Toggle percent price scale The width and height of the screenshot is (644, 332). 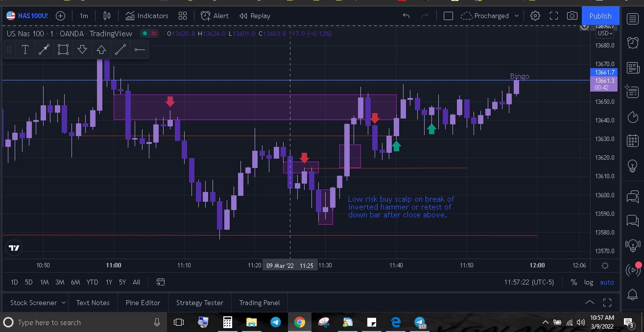(573, 282)
